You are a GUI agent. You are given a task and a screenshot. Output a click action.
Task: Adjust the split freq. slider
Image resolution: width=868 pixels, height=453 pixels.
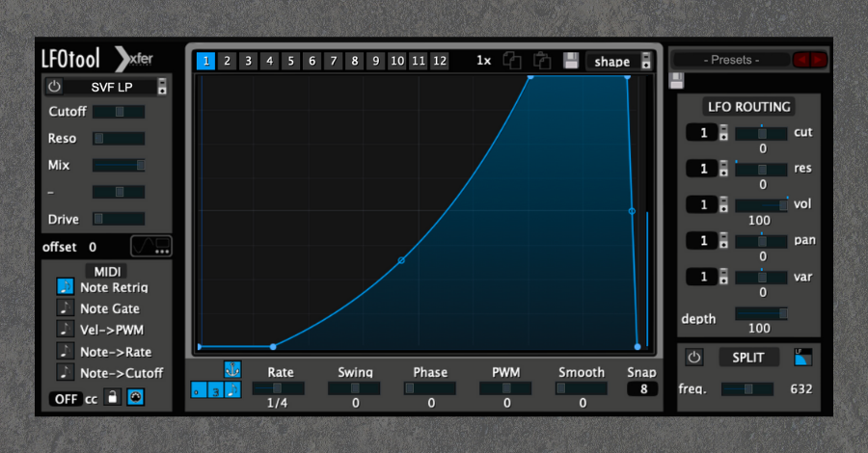tap(747, 388)
